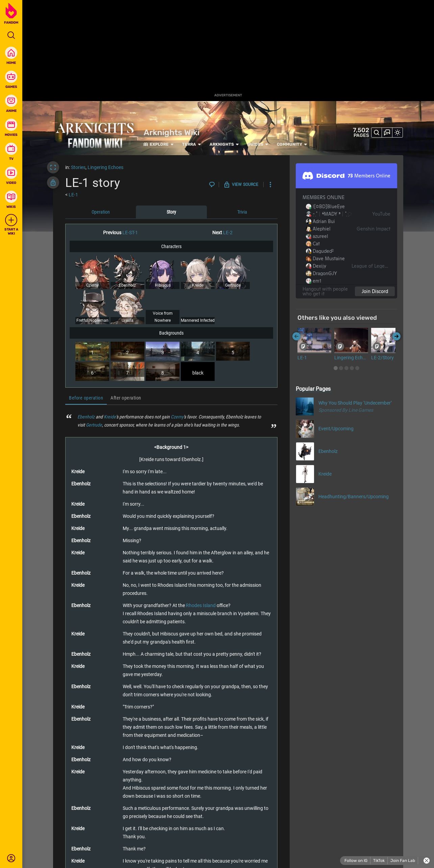
Task: Click Rhodes Island link in dialogue
Action: coord(200,605)
